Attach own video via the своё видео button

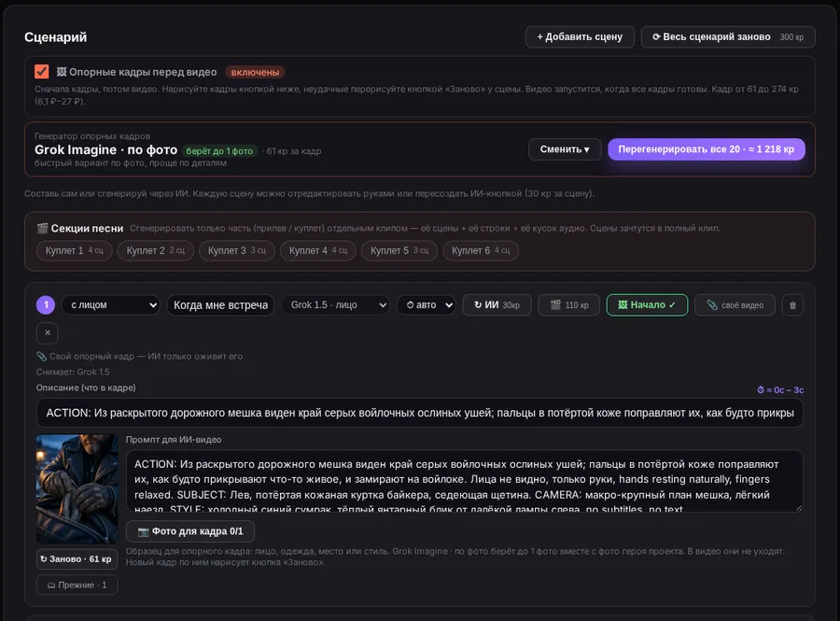(x=735, y=304)
